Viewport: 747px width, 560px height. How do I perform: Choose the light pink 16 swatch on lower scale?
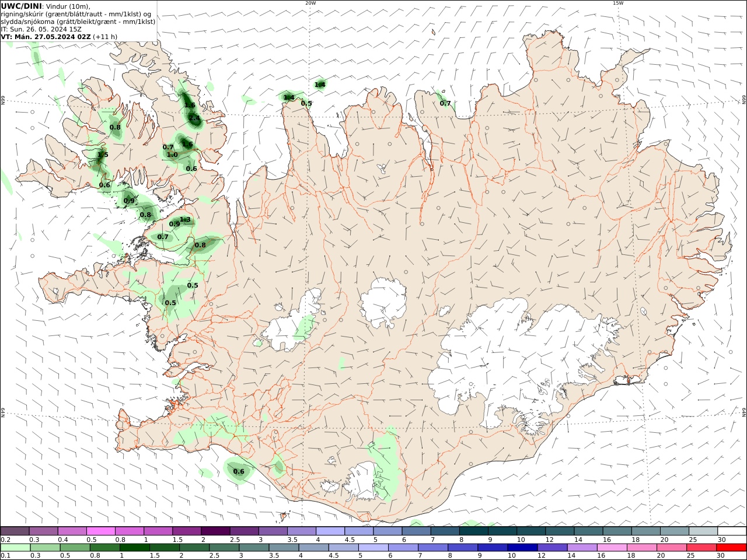[612, 548]
